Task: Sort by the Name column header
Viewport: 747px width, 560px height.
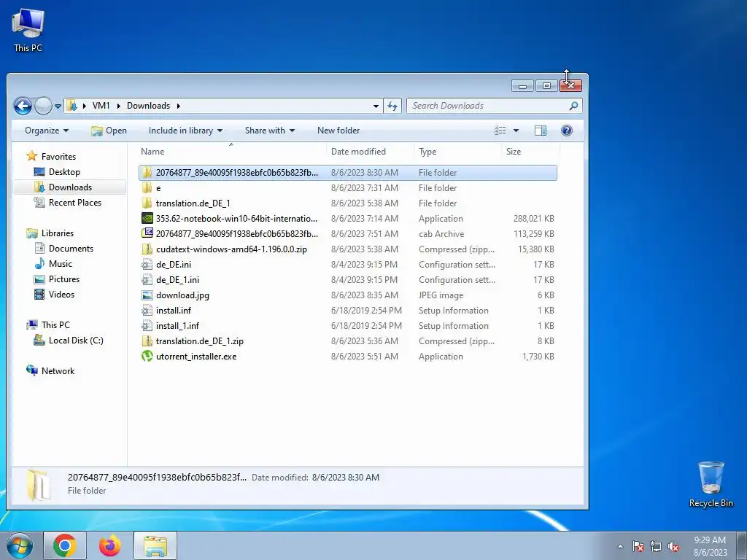Action: 152,152
